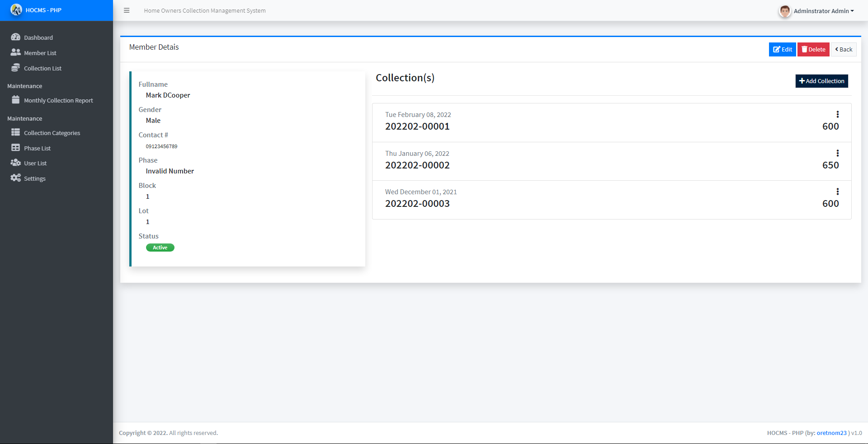868x444 pixels.
Task: Open Settings page
Action: click(x=57, y=178)
